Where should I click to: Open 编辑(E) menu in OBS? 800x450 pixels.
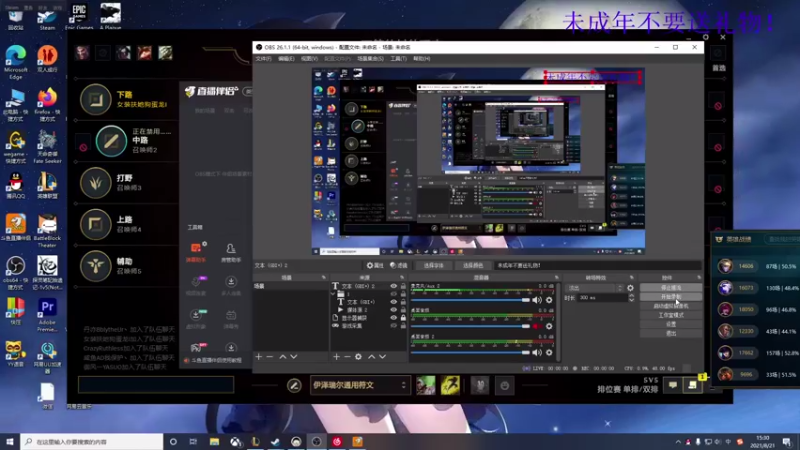[x=286, y=59]
